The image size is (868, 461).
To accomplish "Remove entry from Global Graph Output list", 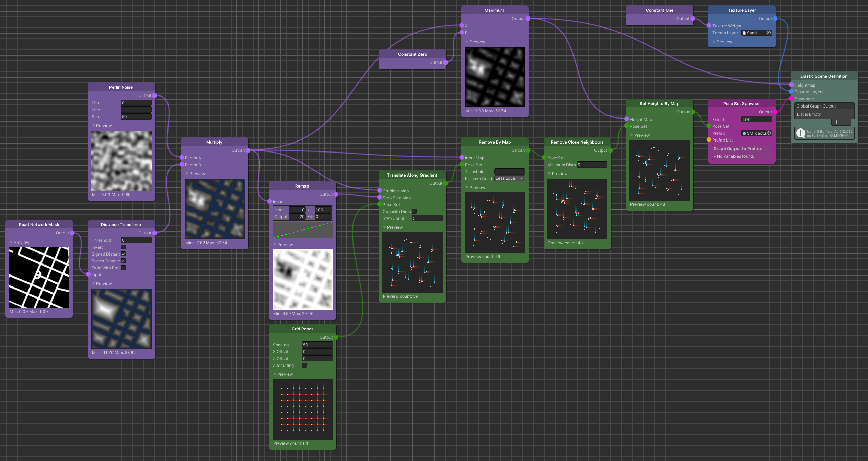I will coord(845,122).
